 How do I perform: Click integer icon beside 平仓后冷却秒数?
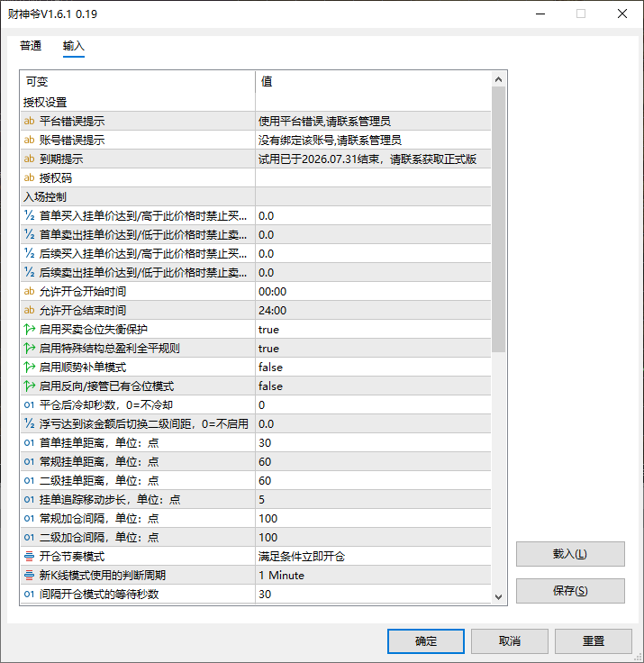pyautogui.click(x=29, y=404)
